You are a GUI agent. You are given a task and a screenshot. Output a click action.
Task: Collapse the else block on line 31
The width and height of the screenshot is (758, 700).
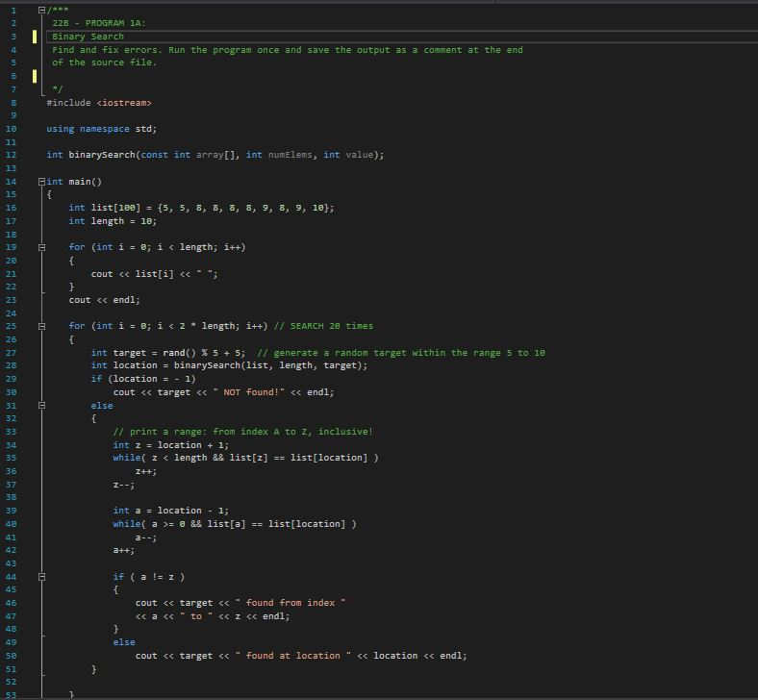pyautogui.click(x=42, y=406)
